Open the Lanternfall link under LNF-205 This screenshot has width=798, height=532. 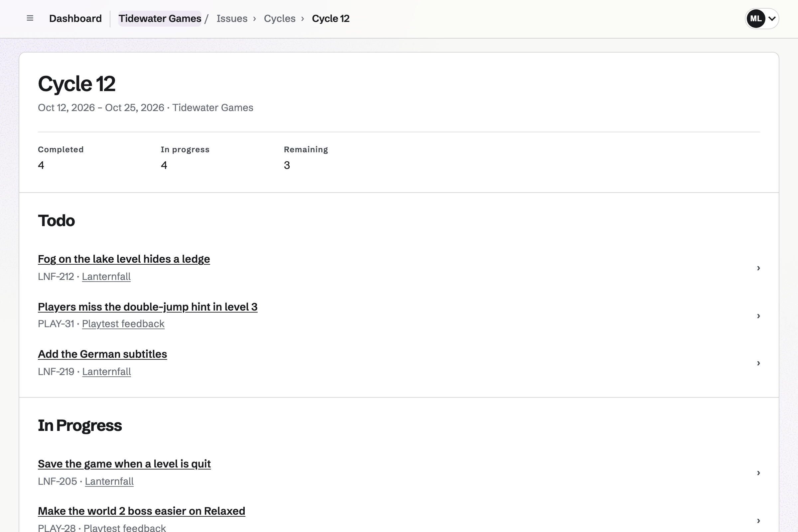coord(109,481)
